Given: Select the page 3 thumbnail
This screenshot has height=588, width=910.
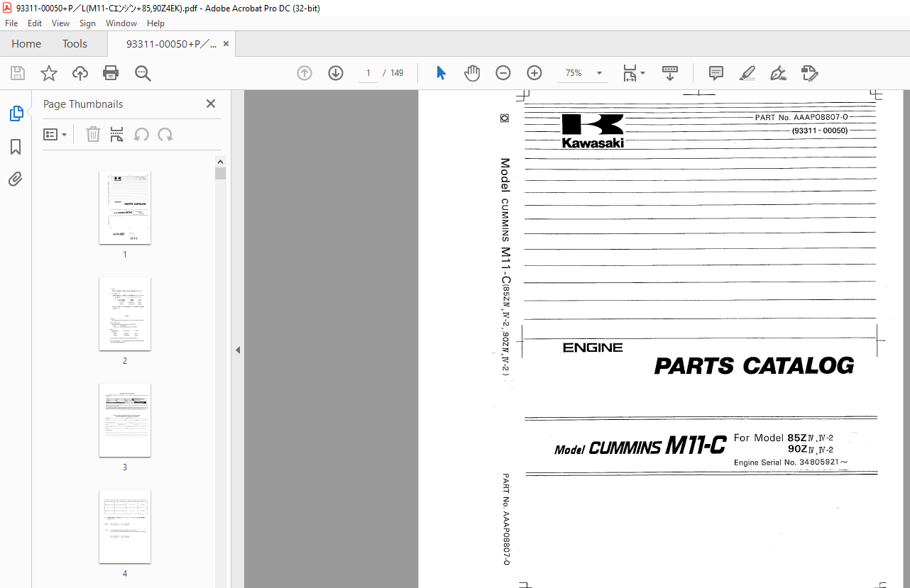Looking at the screenshot, I should [125, 421].
